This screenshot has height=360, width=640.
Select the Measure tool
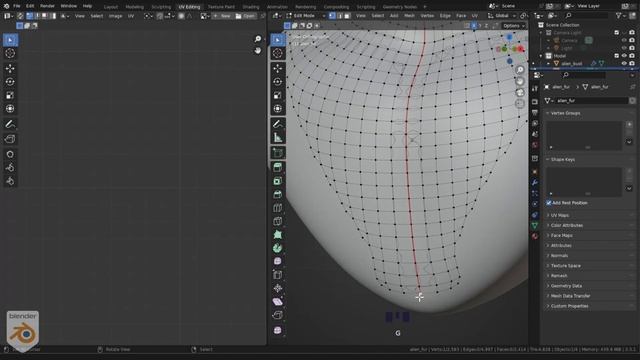point(278,138)
